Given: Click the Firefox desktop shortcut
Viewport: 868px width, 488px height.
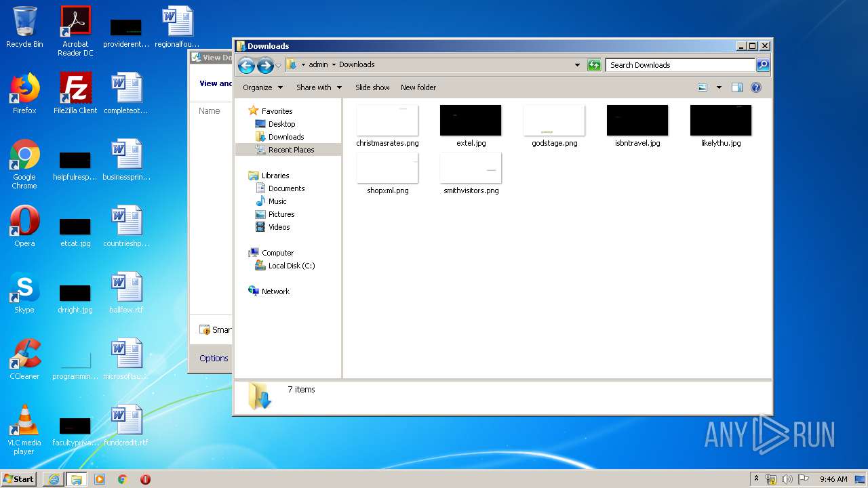Looking at the screenshot, I should point(24,94).
